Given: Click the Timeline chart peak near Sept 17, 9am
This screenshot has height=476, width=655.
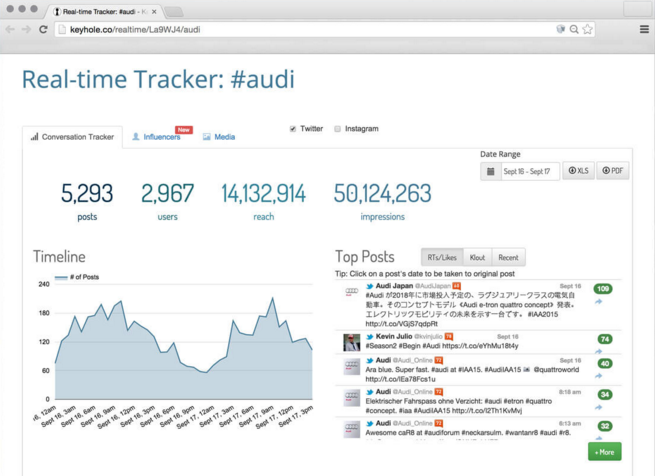Looking at the screenshot, I should coord(273,298).
